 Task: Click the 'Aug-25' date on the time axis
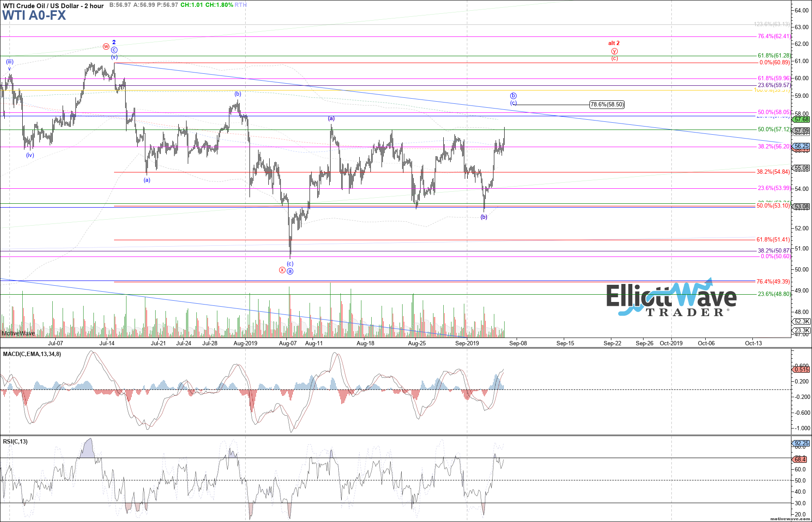point(417,343)
